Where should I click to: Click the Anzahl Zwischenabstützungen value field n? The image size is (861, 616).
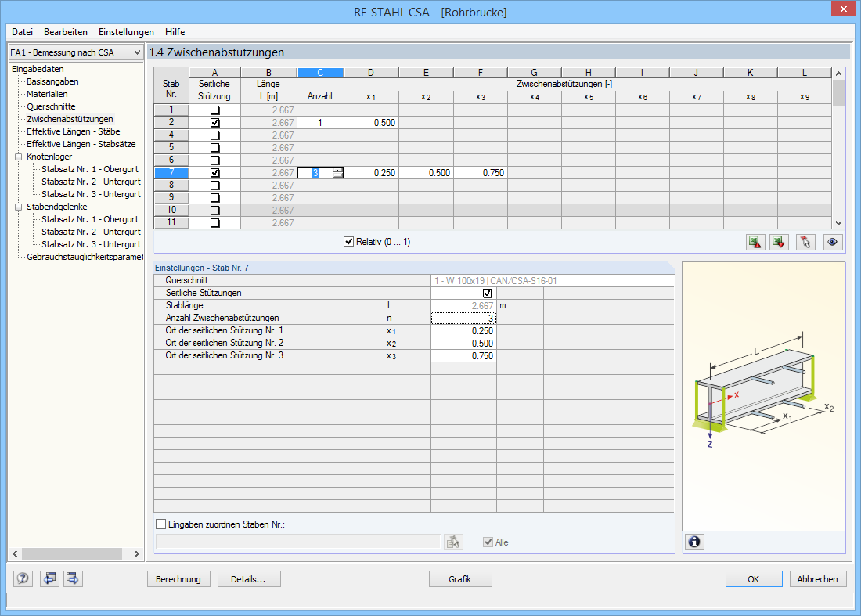[x=463, y=318]
